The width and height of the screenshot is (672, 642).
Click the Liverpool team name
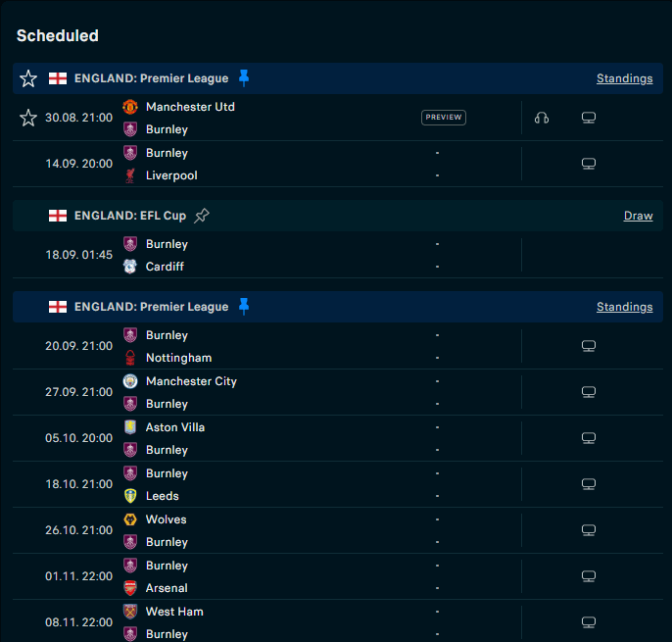coord(171,175)
